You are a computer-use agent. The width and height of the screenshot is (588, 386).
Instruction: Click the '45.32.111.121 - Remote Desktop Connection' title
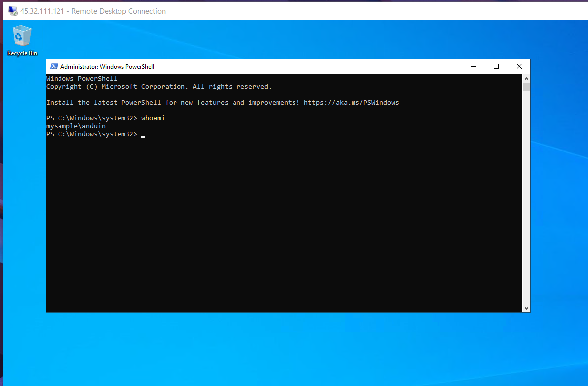93,11
